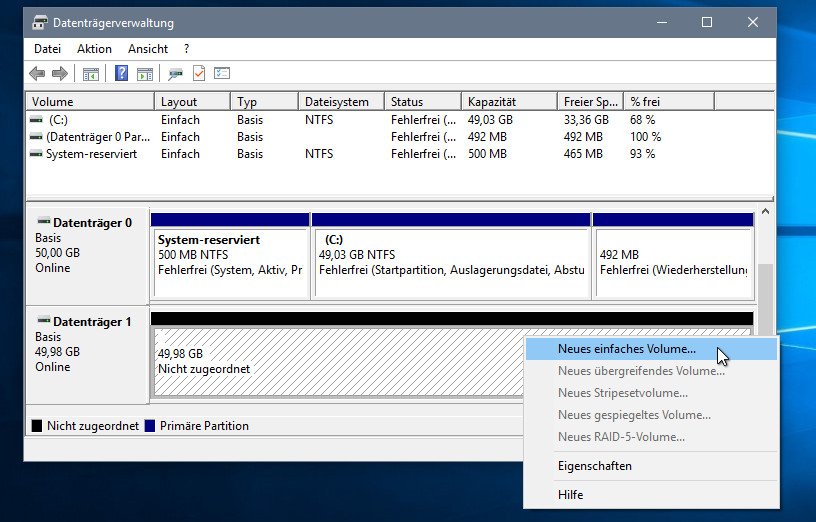Click the disabled Neues RAID-5-Volume... entry
Viewport: 816px width, 522px height.
coord(651,437)
